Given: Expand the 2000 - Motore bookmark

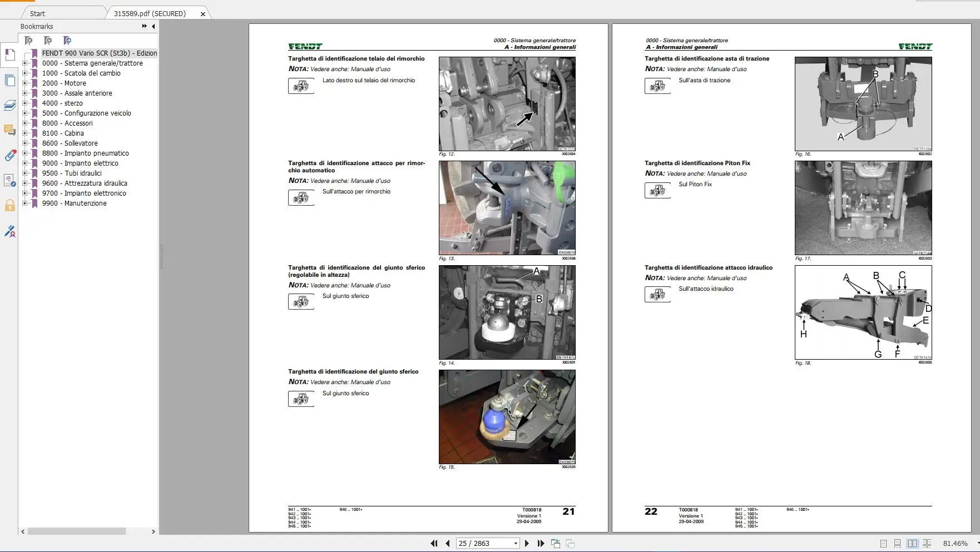Looking at the screenshot, I should pyautogui.click(x=24, y=83).
